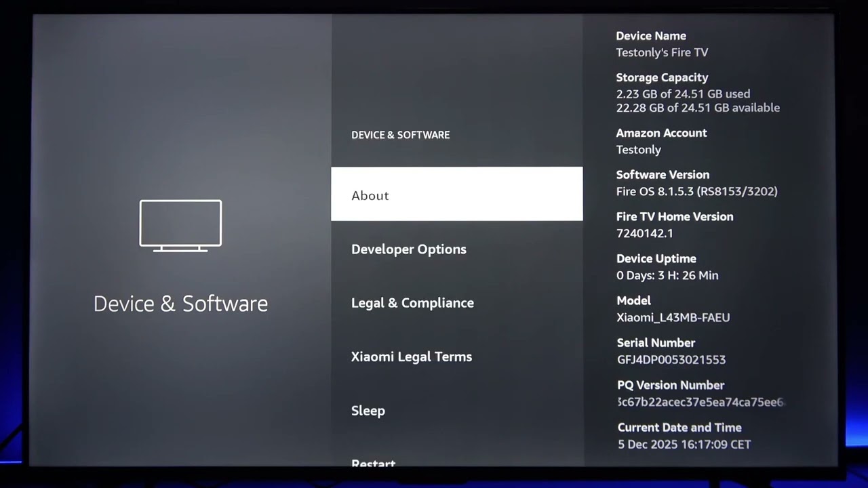
Task: Click the Serial Number label
Action: [x=656, y=343]
